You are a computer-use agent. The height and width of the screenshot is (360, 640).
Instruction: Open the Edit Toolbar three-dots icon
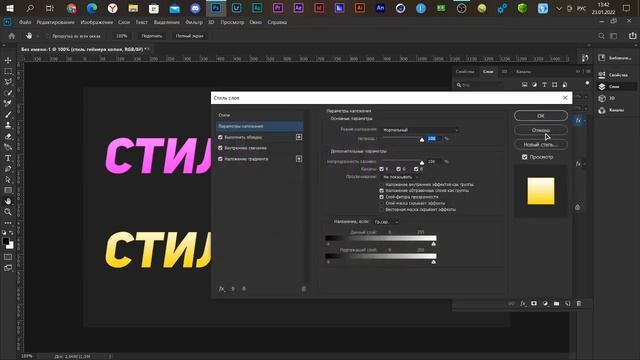pos(8,223)
